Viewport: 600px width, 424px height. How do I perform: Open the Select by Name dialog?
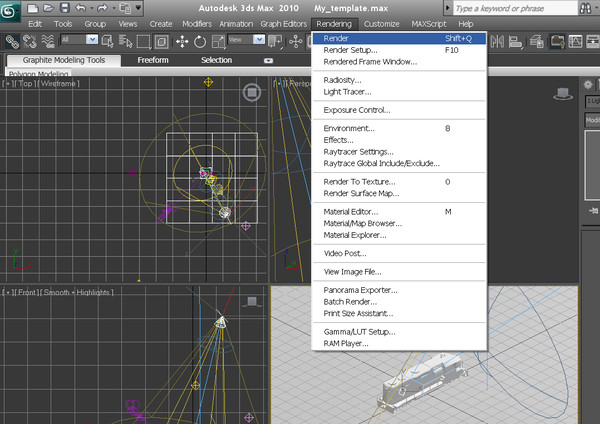click(x=125, y=41)
